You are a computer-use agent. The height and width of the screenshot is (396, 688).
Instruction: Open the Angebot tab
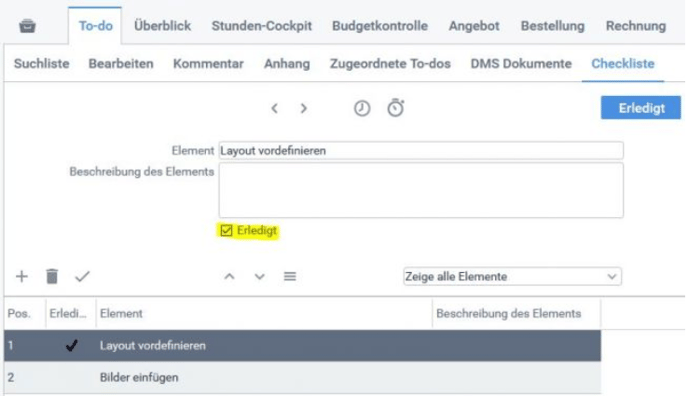point(474,26)
